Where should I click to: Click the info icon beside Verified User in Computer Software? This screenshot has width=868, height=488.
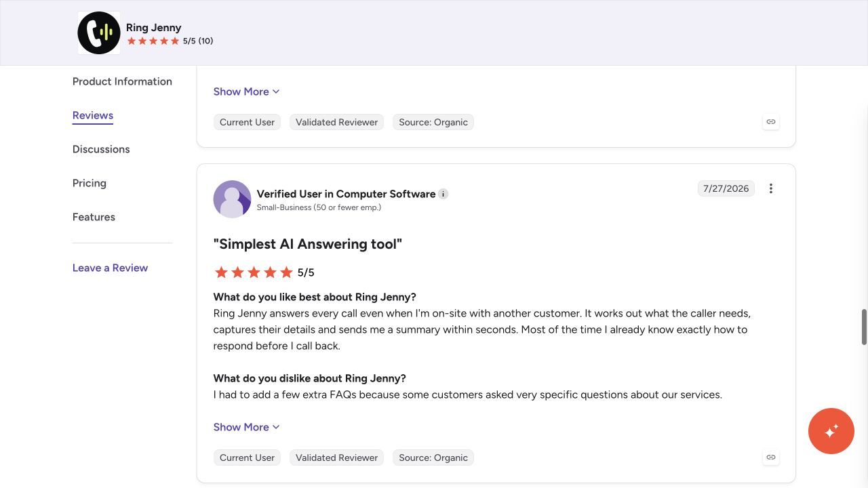(443, 194)
